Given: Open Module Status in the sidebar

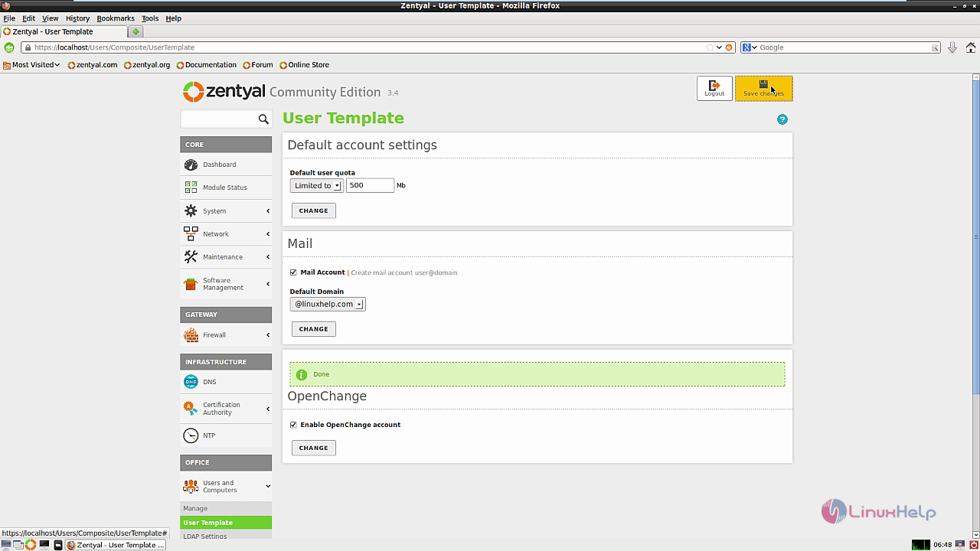Looking at the screenshot, I should pyautogui.click(x=226, y=187).
